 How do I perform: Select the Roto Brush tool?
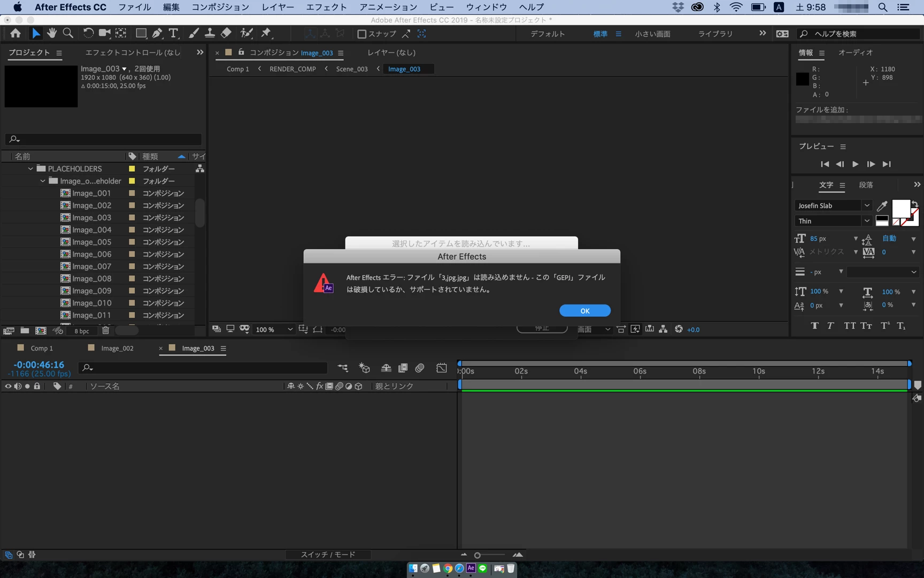click(246, 33)
